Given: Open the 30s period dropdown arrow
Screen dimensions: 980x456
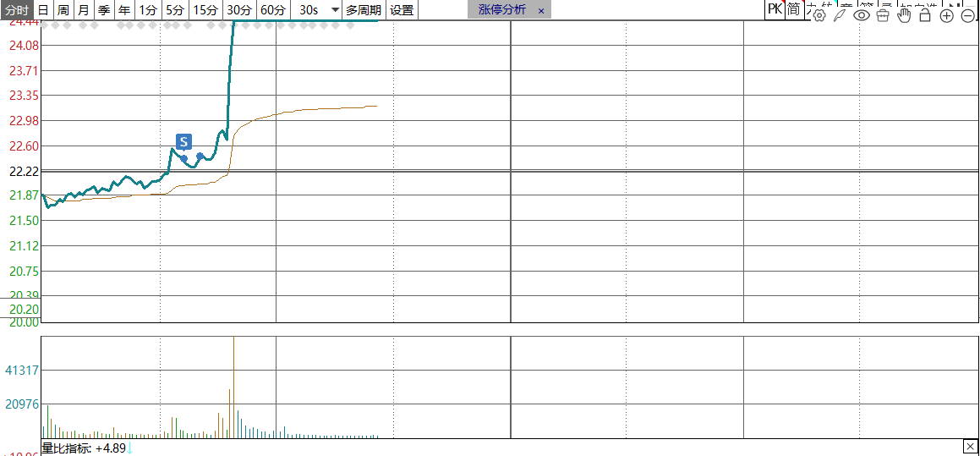Looking at the screenshot, I should (x=335, y=10).
